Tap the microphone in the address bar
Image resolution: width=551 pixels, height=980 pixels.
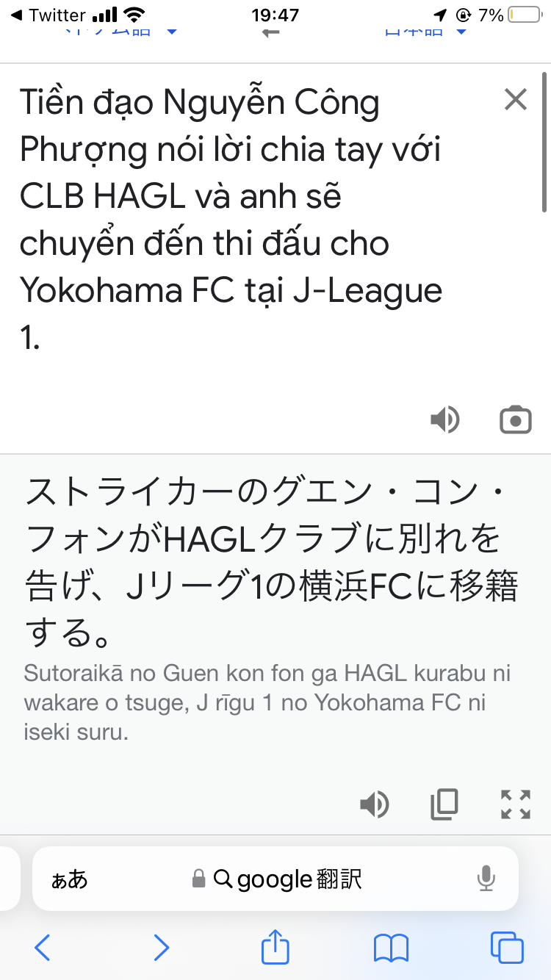[x=486, y=879]
